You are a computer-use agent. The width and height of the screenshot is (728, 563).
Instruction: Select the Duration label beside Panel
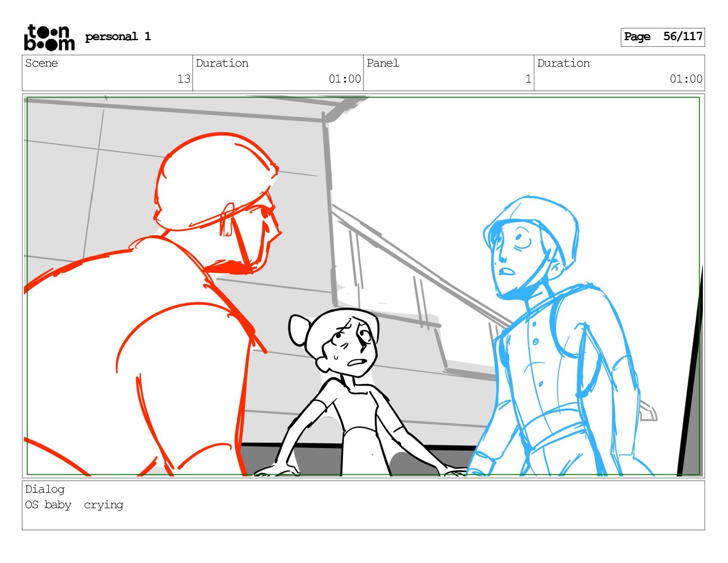pyautogui.click(x=563, y=63)
